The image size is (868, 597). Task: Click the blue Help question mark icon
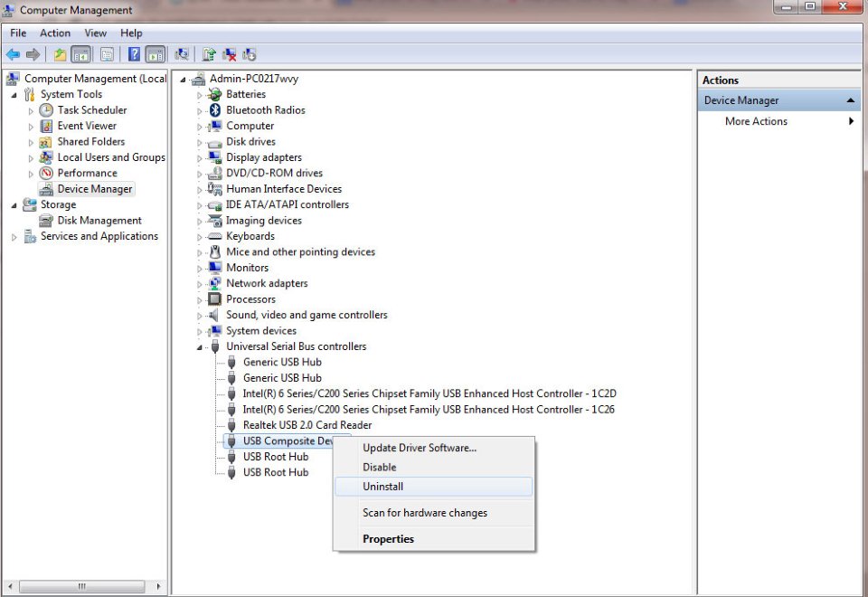[x=134, y=54]
